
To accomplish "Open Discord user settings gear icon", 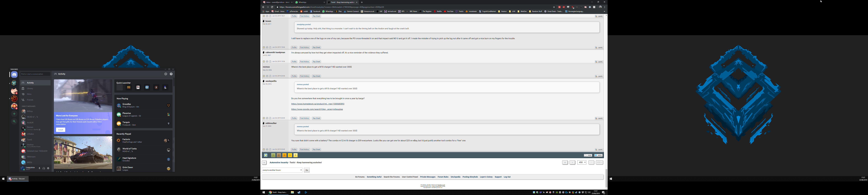I will click(x=48, y=168).
